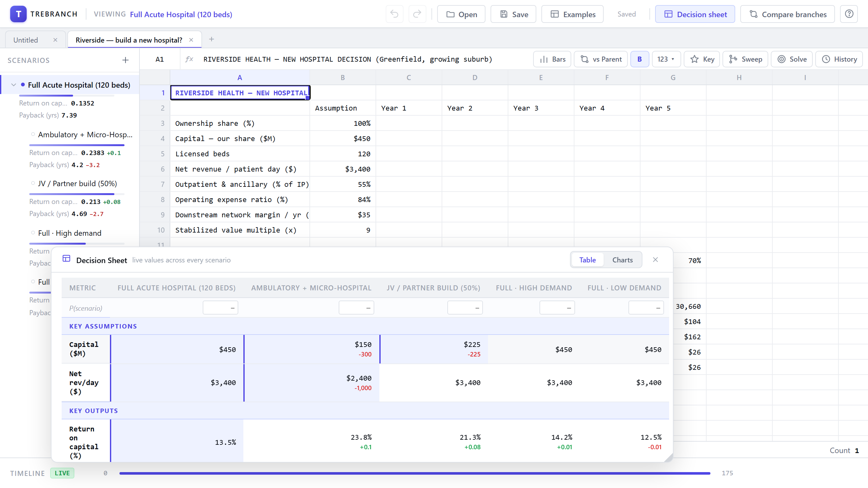Select Full · High demand scenario
The height and width of the screenshot is (488, 868).
click(69, 233)
